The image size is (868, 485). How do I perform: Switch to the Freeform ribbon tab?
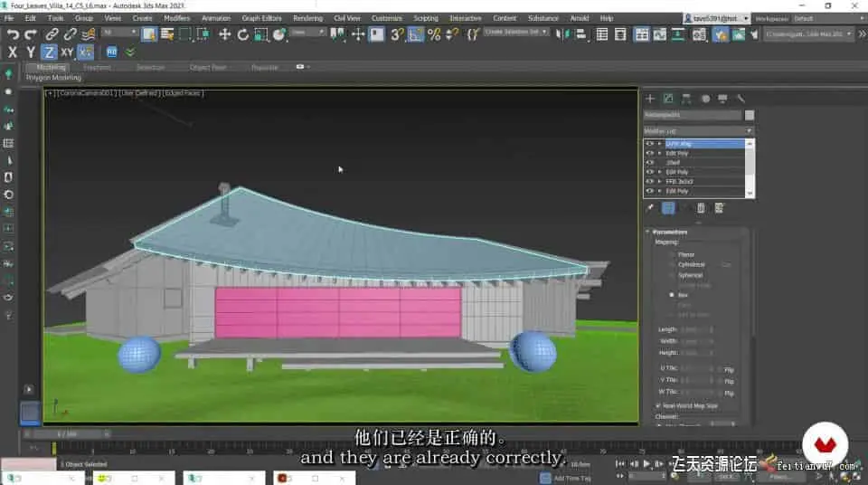(x=97, y=67)
